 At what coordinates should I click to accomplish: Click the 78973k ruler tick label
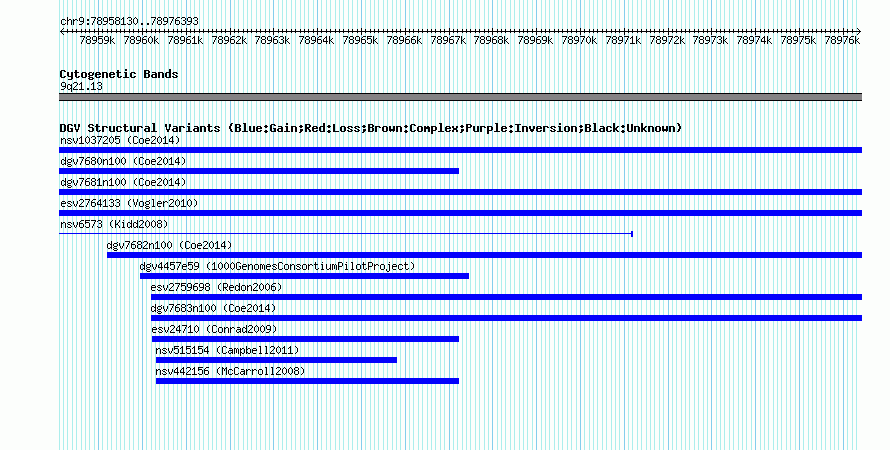[711, 40]
